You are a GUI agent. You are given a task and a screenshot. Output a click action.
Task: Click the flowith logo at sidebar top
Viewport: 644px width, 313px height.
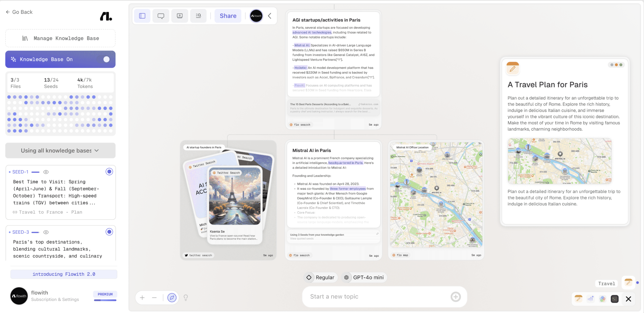pyautogui.click(x=106, y=16)
